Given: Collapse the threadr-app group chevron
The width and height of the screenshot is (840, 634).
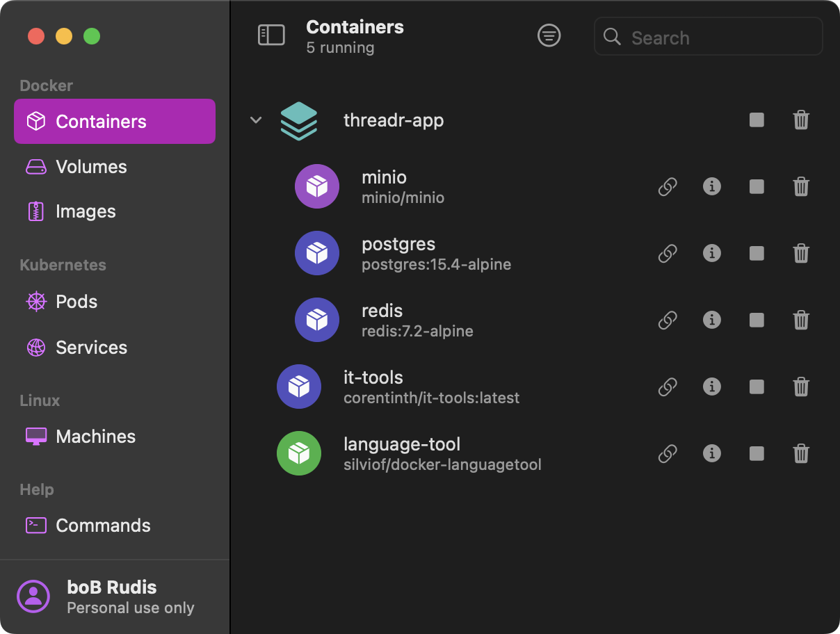Looking at the screenshot, I should click(x=256, y=120).
